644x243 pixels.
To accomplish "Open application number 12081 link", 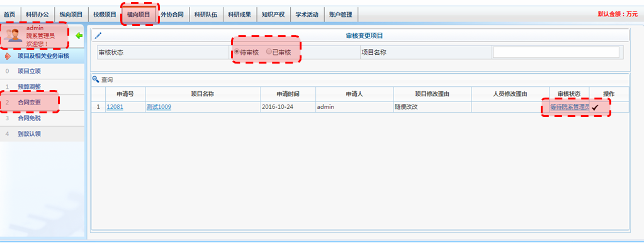I will (115, 107).
